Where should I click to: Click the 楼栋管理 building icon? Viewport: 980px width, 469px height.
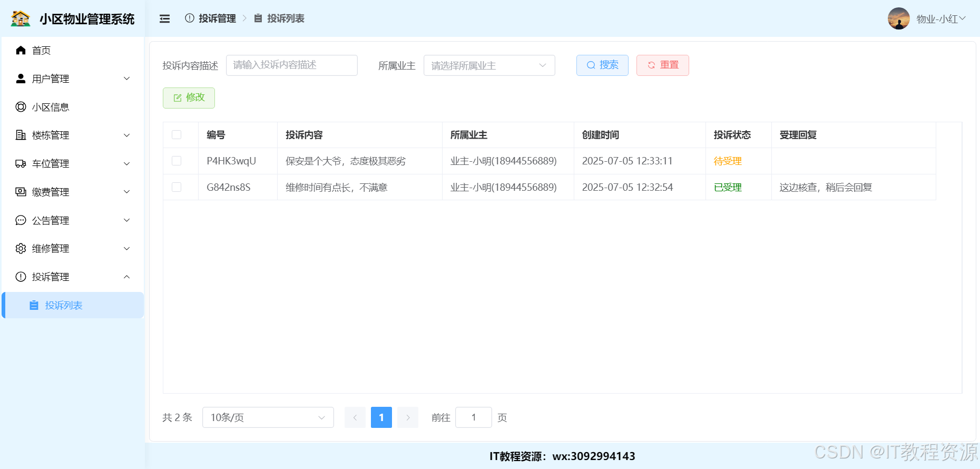tap(21, 135)
